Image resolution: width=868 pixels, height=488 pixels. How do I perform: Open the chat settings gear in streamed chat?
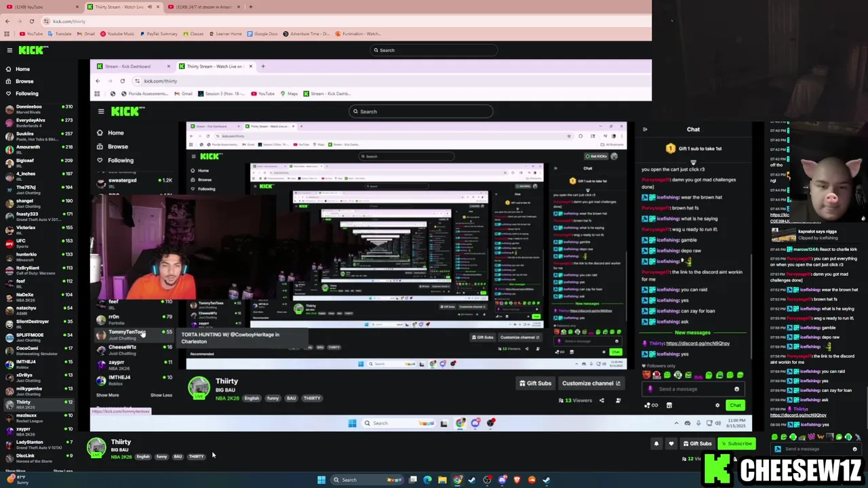click(x=717, y=405)
